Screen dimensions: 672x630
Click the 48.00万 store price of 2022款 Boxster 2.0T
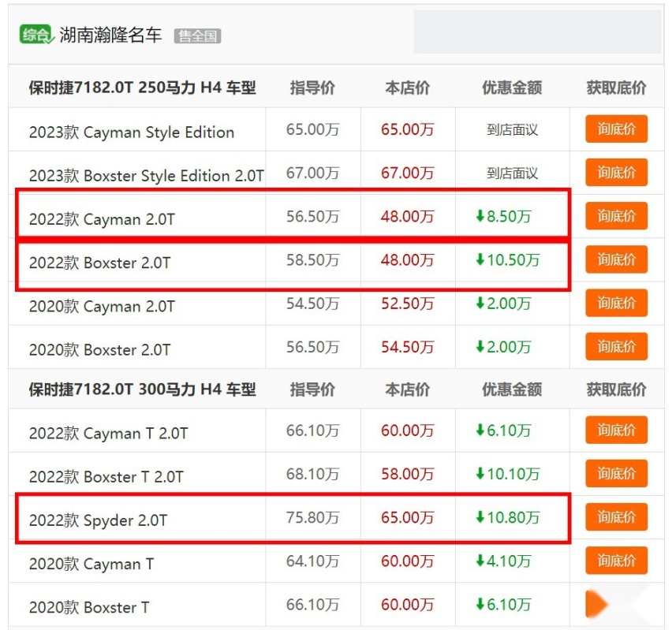(x=408, y=260)
